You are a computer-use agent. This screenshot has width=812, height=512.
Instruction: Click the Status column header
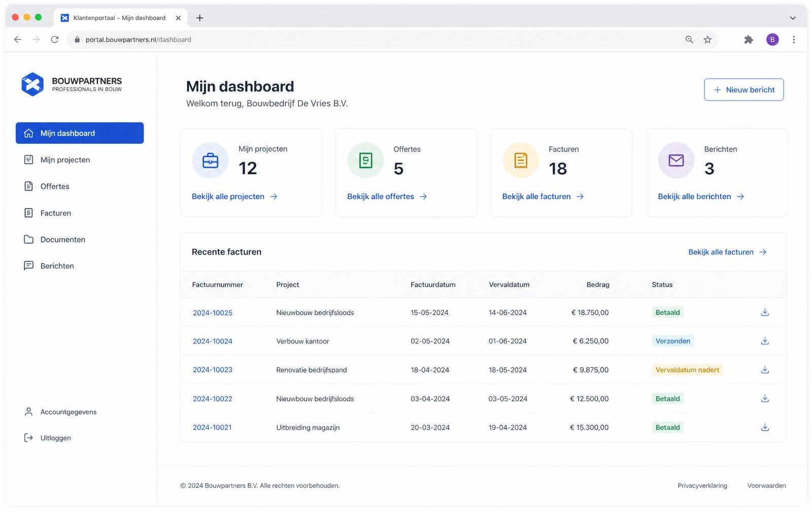tap(662, 284)
